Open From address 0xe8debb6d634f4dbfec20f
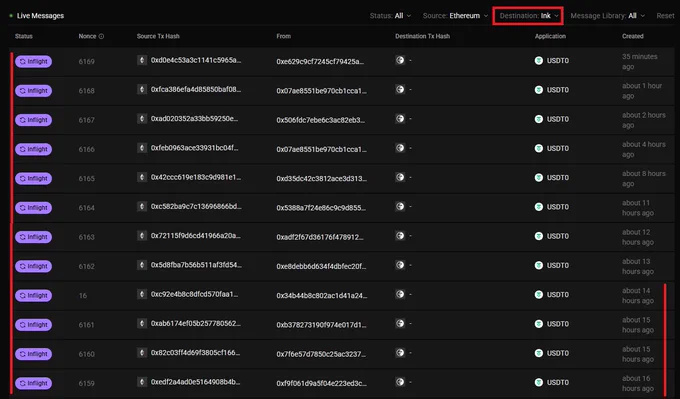Viewport: 680px width, 399px height. (x=321, y=266)
